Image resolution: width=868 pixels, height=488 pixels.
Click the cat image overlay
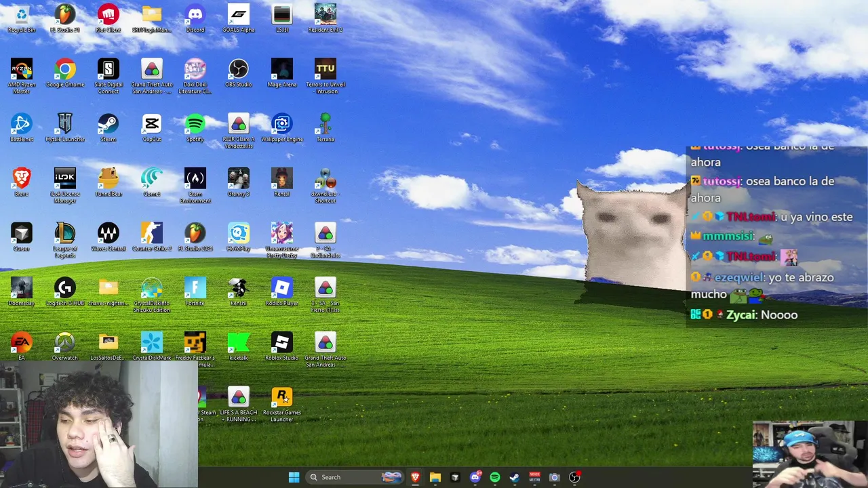pos(631,237)
